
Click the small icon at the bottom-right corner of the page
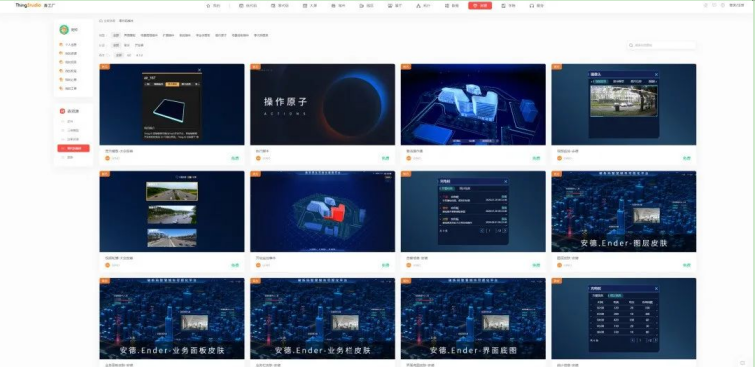[x=742, y=363]
